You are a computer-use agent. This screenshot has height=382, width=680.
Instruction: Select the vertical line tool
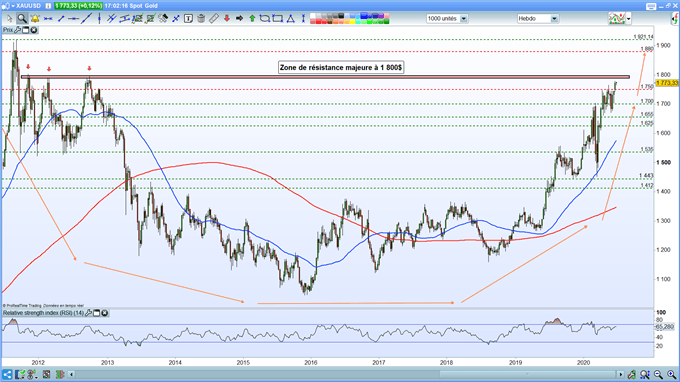(99, 19)
